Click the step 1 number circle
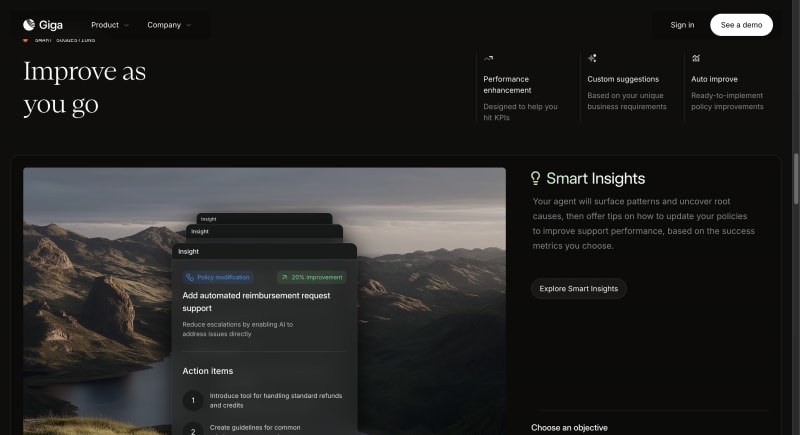This screenshot has width=800, height=435. (x=193, y=400)
